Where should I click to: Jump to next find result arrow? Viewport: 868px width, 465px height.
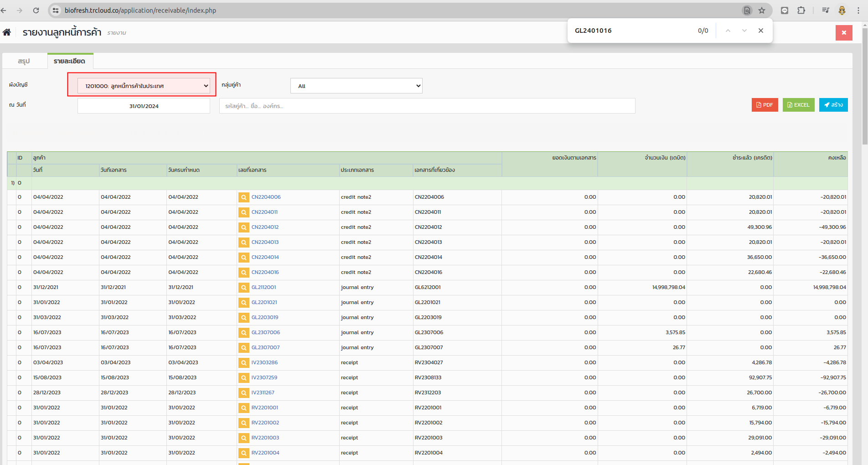(744, 31)
